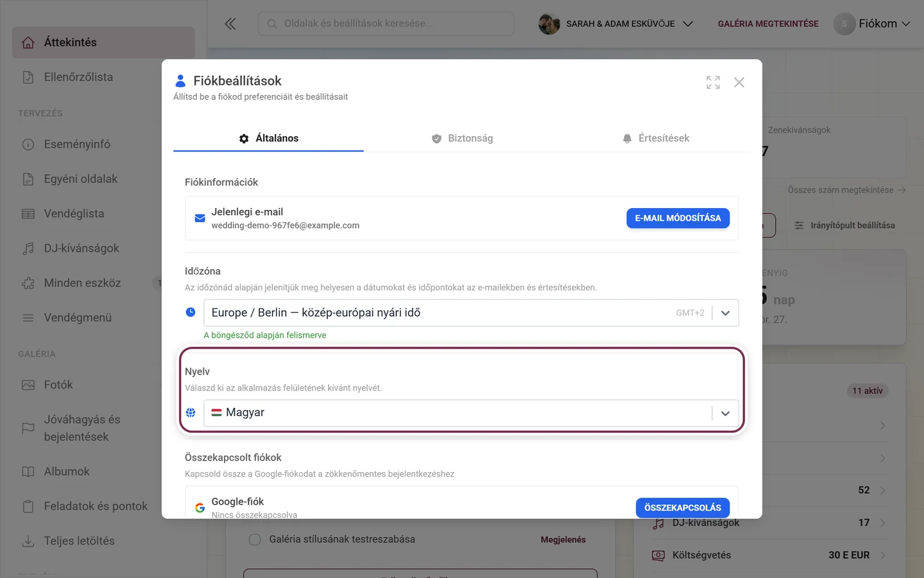Click the Teljes letöltés download icon
The width and height of the screenshot is (924, 578).
[x=28, y=541]
